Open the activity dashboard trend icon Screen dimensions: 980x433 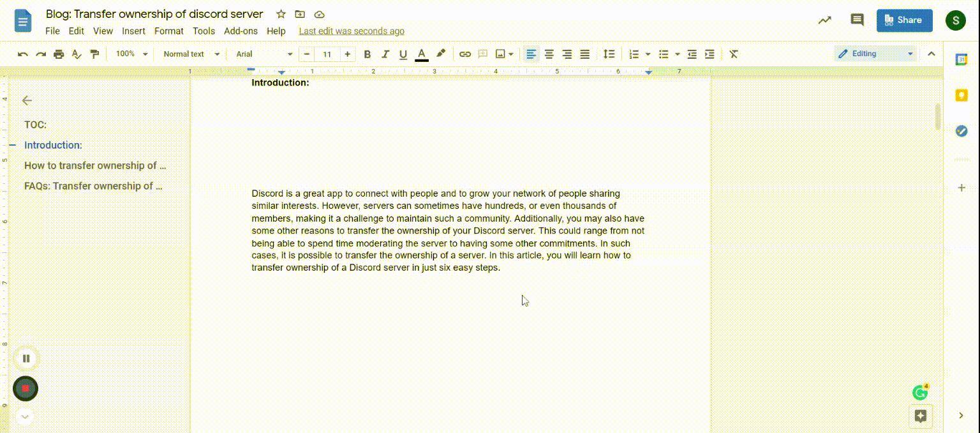pyautogui.click(x=825, y=20)
